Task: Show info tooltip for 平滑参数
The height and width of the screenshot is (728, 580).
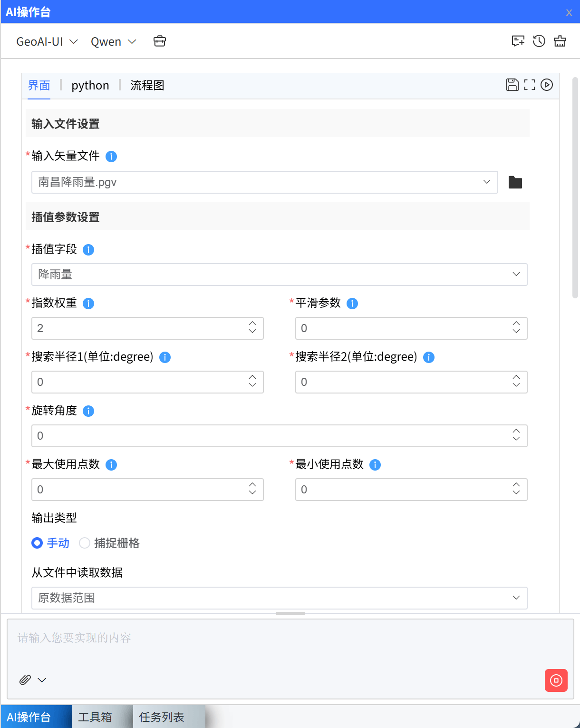Action: (352, 304)
